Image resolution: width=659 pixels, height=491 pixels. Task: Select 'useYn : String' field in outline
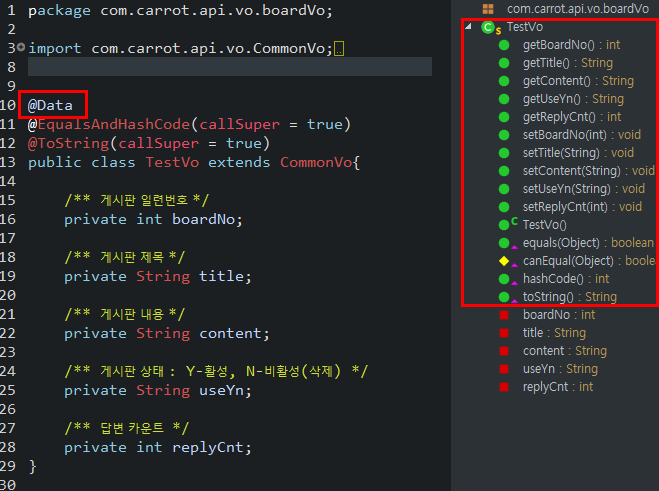(560, 369)
